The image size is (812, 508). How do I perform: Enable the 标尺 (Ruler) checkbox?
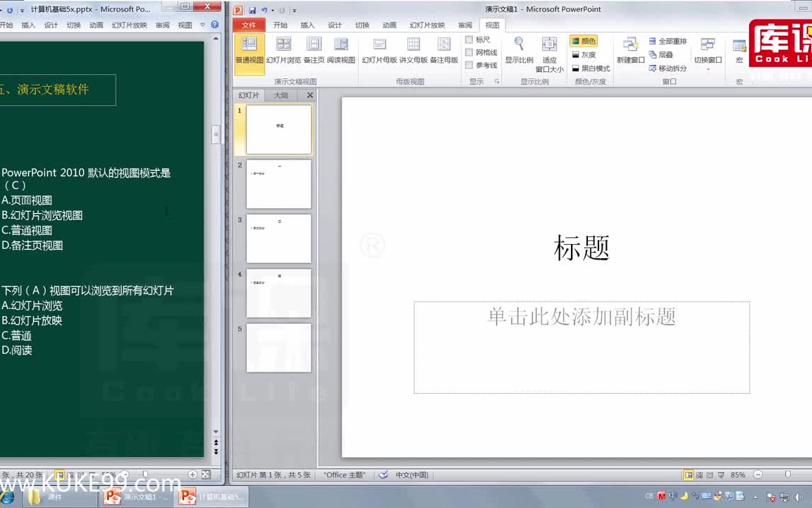pos(469,40)
